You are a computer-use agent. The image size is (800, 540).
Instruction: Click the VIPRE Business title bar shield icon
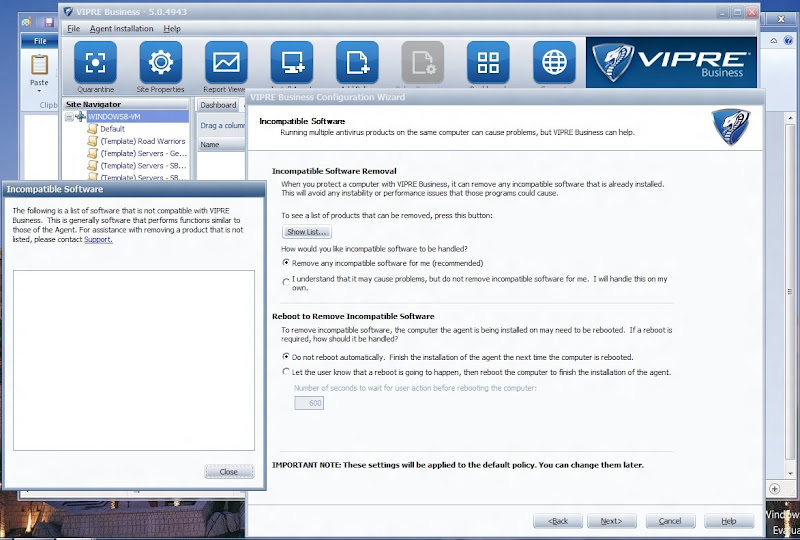[68, 11]
